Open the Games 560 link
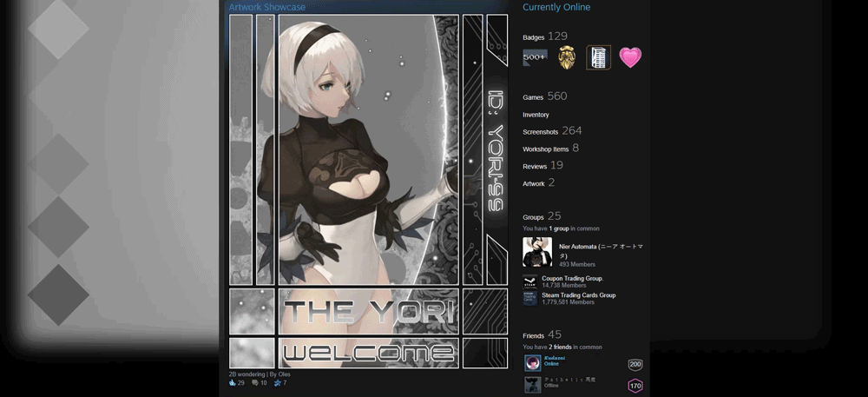Screen dimensions: 868x397 545,96
